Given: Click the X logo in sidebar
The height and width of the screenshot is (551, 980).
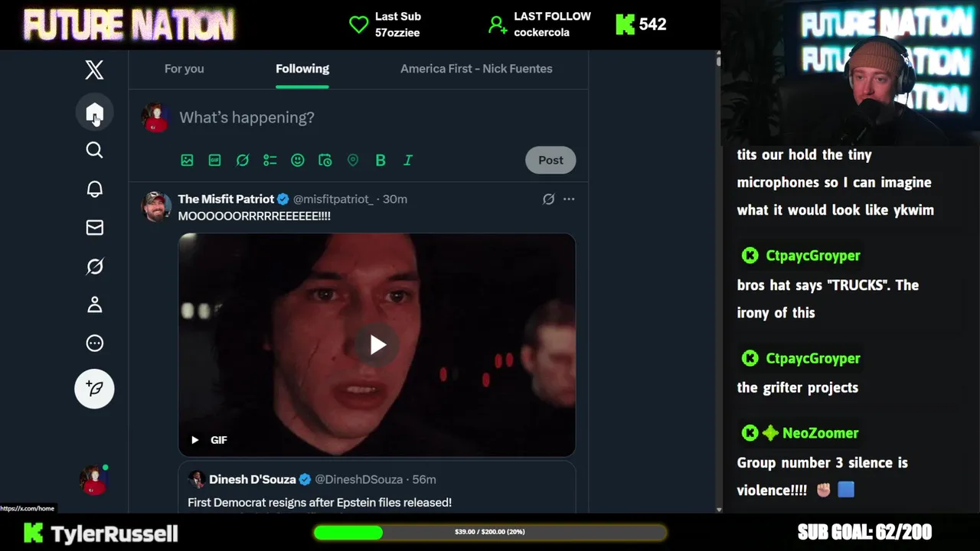Looking at the screenshot, I should [94, 70].
